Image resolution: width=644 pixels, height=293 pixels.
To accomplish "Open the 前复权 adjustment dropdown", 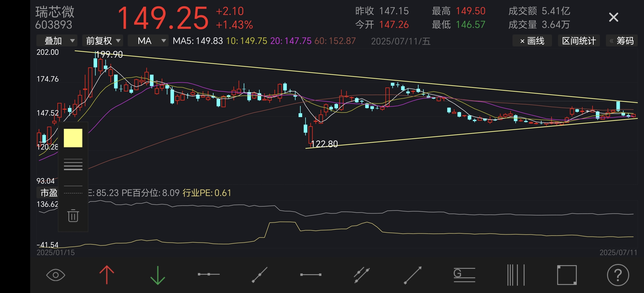I will point(103,41).
